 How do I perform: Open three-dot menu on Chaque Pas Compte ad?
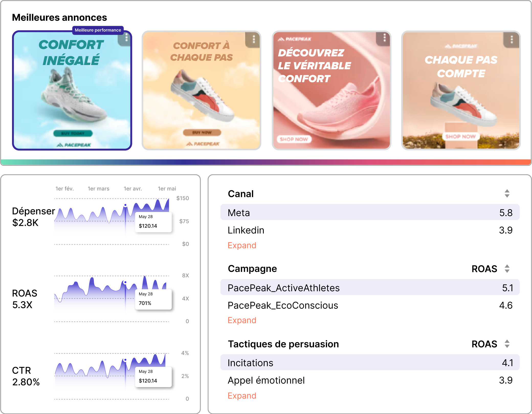point(512,39)
